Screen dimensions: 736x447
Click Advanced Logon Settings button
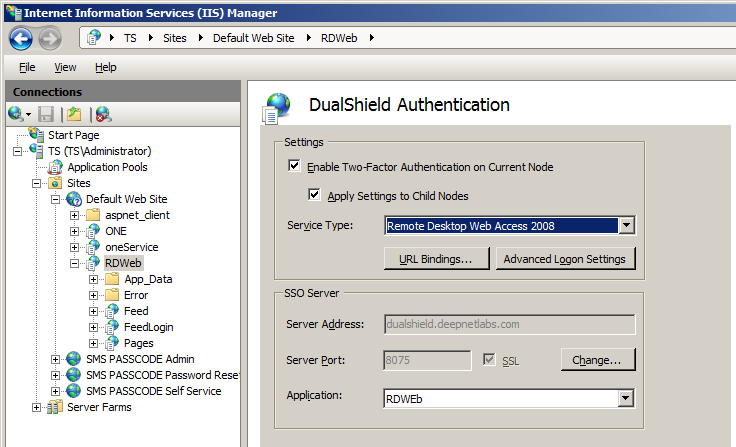coord(565,259)
